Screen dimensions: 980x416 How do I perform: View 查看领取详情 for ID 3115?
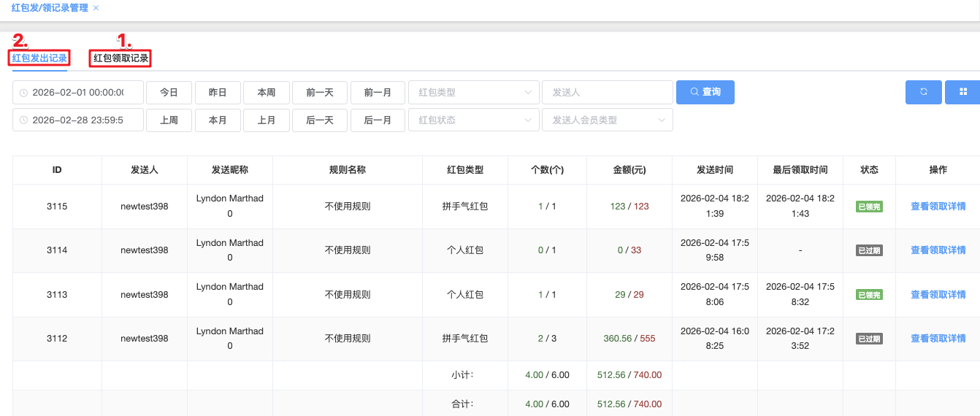(938, 207)
